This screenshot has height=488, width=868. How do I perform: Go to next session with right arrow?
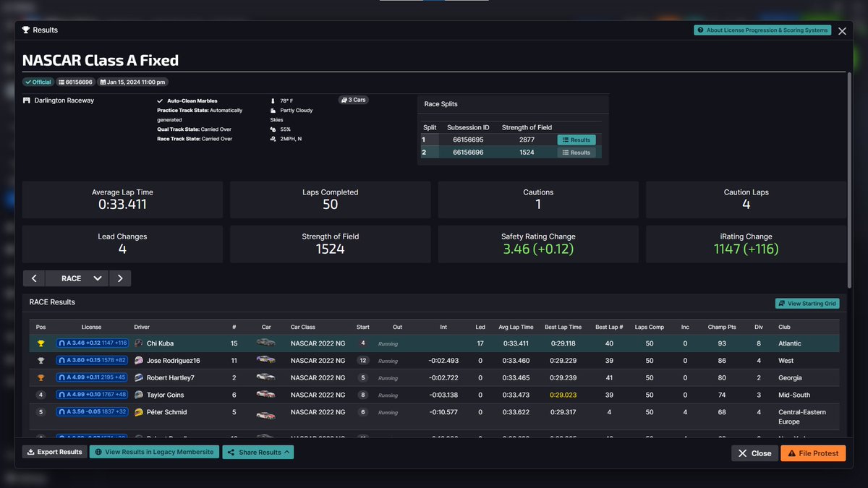point(120,278)
